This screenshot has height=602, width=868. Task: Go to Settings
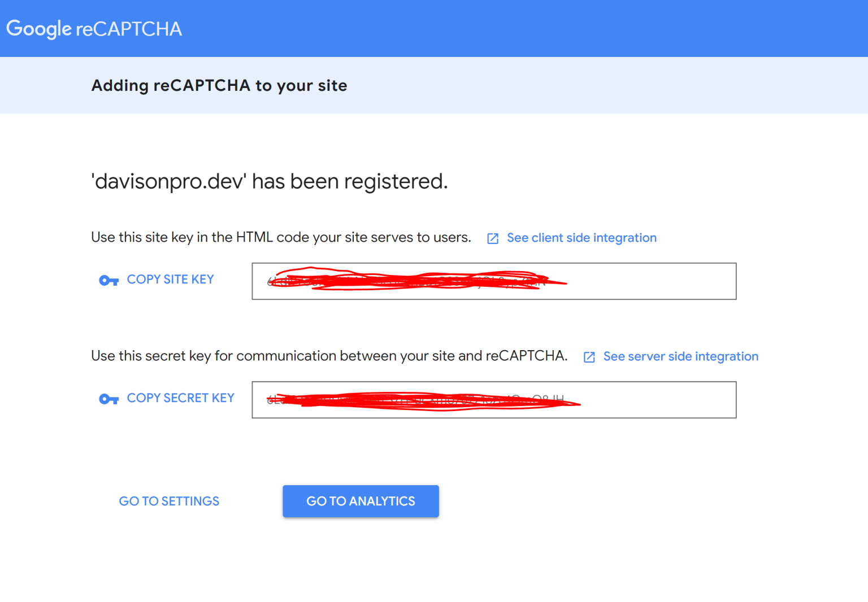169,501
